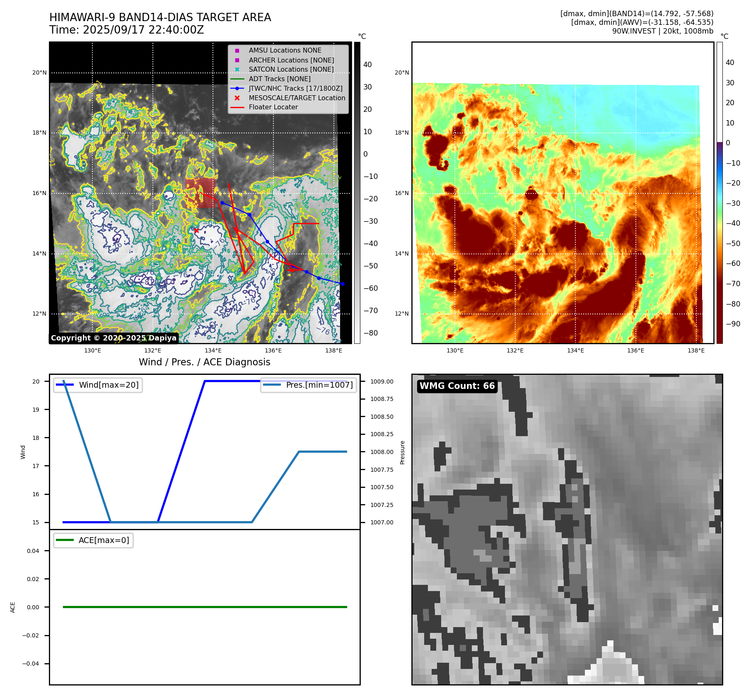Click the Pressure axis label
751x700 pixels.
402,452
